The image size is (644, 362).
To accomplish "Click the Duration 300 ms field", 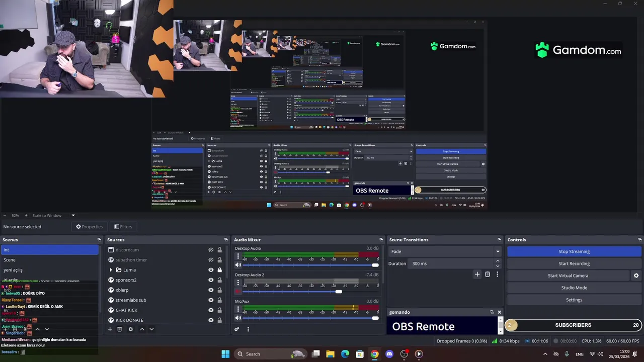I will click(451, 263).
